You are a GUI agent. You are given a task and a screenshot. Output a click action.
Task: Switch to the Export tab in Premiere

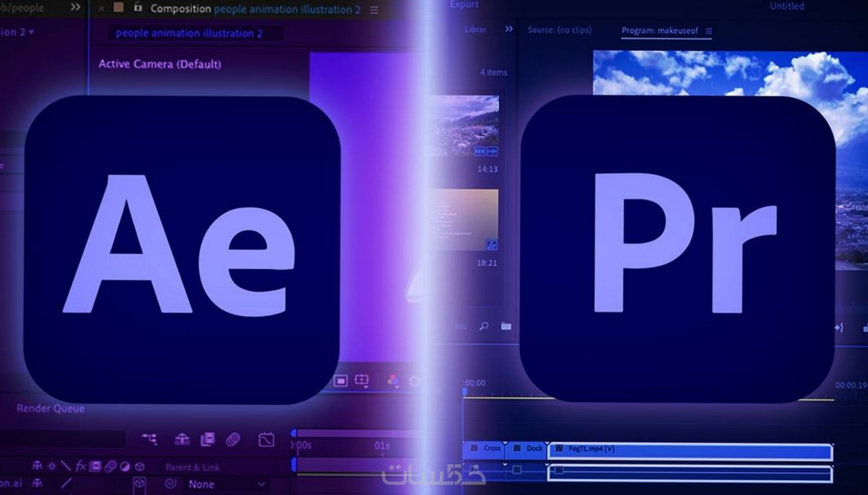tap(464, 5)
